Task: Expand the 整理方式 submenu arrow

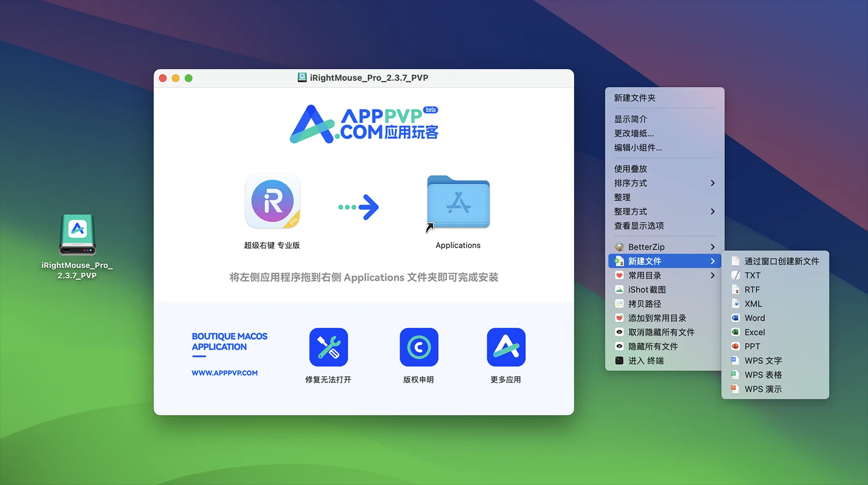Action: point(713,211)
